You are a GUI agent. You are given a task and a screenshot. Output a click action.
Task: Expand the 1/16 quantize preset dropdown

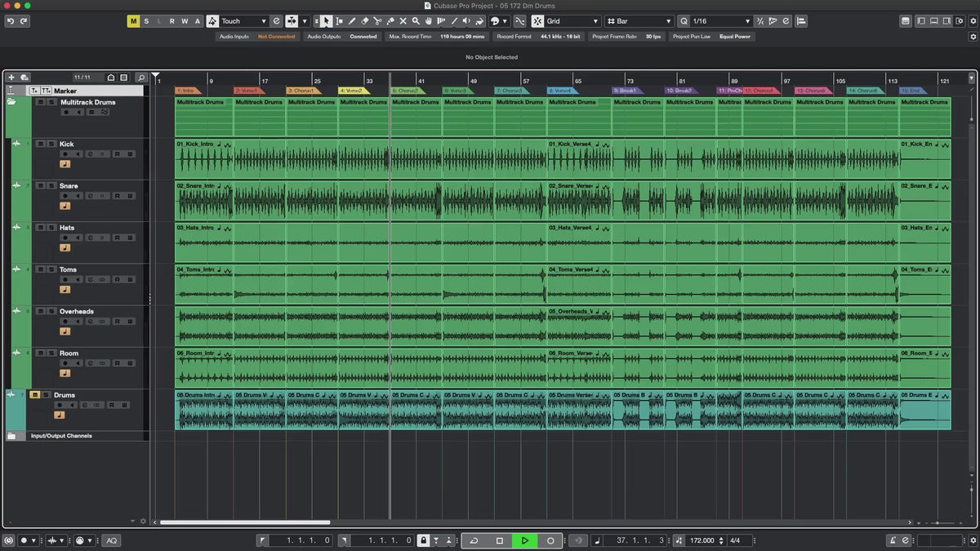[x=720, y=21]
